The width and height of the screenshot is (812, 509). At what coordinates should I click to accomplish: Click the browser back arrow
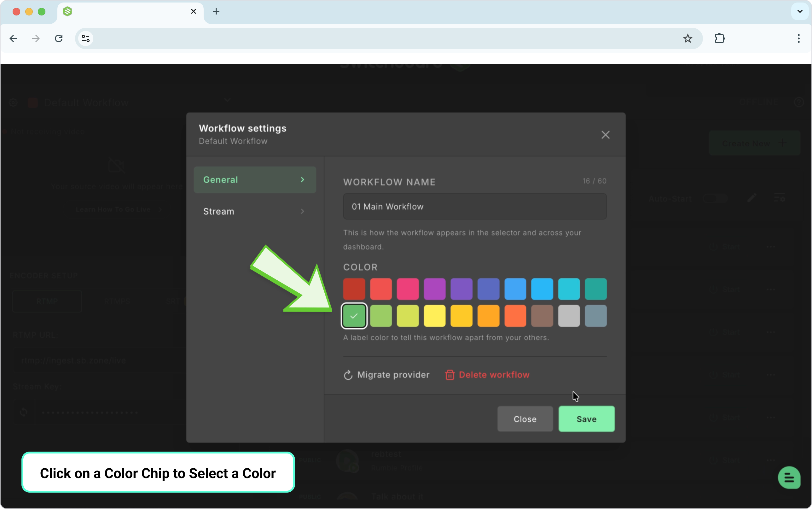14,38
